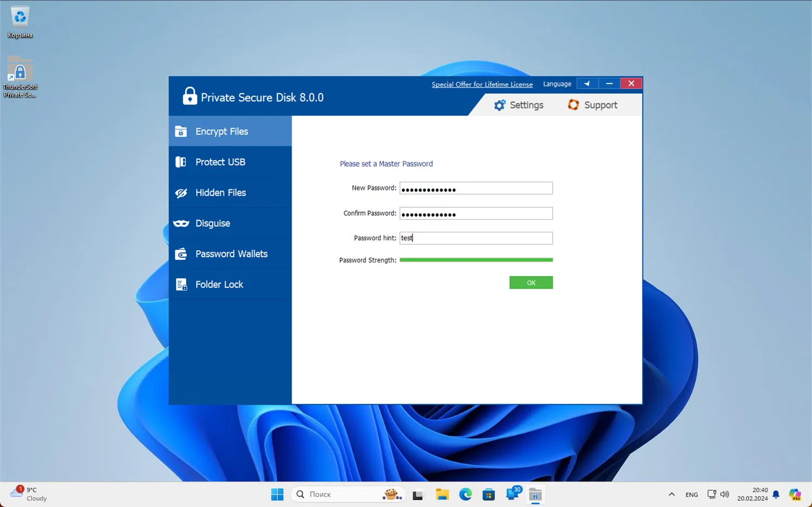This screenshot has width=812, height=507.
Task: Select Disguise in the sidebar
Action: 230,223
